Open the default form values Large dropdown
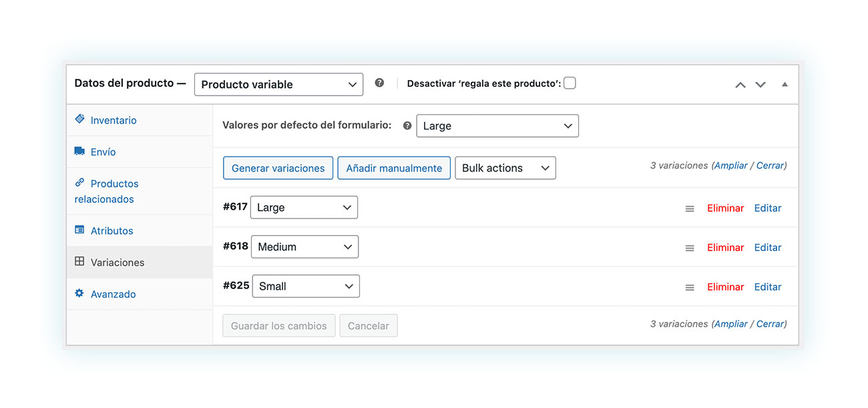Viewport: 868px width, 408px height. (x=497, y=126)
